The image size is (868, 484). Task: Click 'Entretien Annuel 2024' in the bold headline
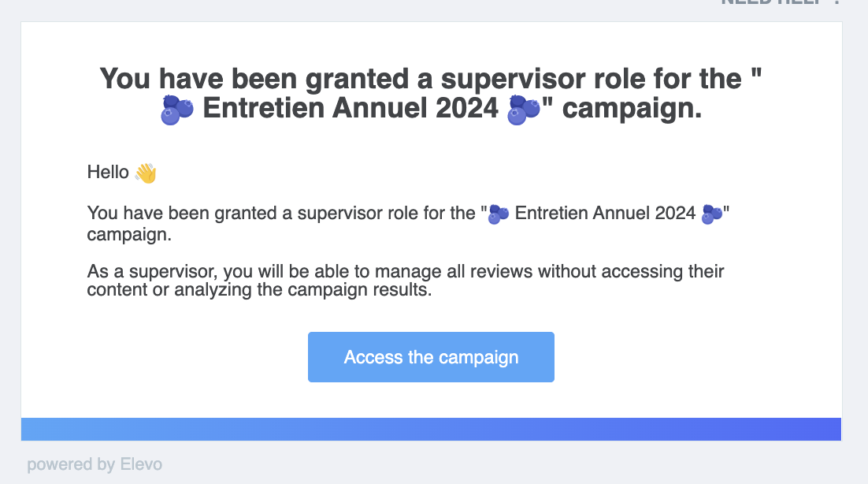[x=351, y=108]
